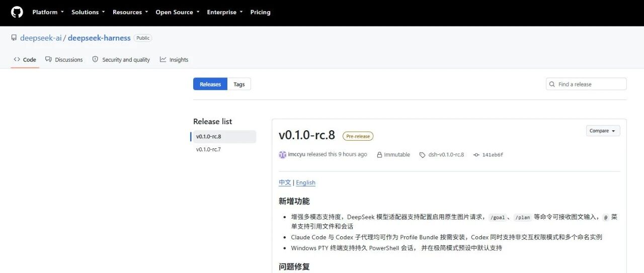Click the '9 hours ago' timestamp

click(x=353, y=154)
